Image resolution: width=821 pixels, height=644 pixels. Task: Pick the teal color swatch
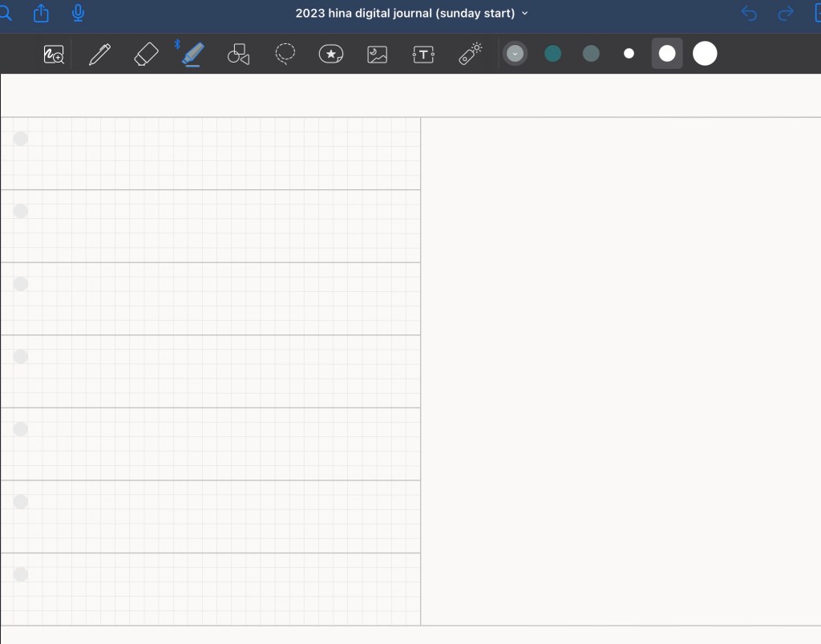(552, 54)
